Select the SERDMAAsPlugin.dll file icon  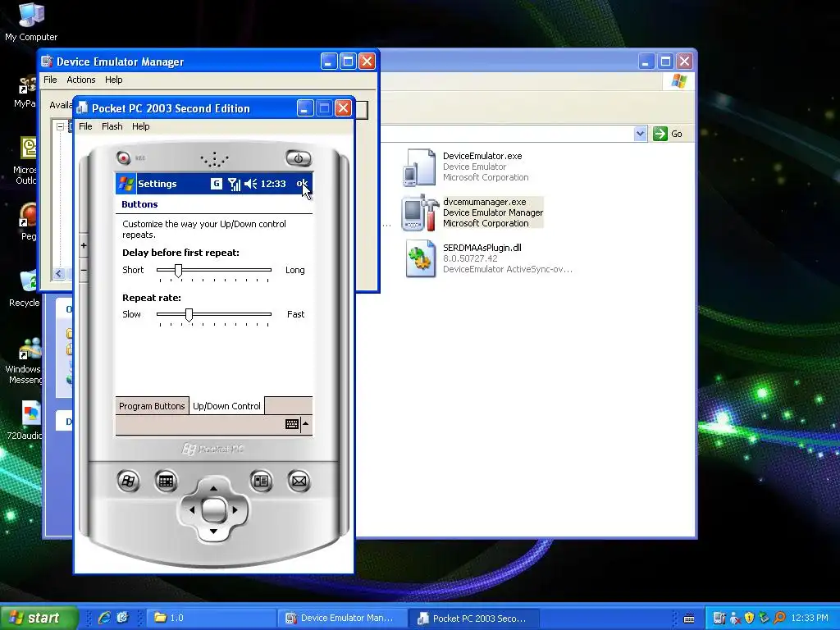point(421,258)
